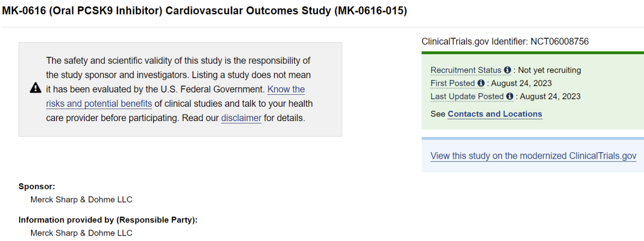Click the Sponsor heading label

[x=36, y=186]
